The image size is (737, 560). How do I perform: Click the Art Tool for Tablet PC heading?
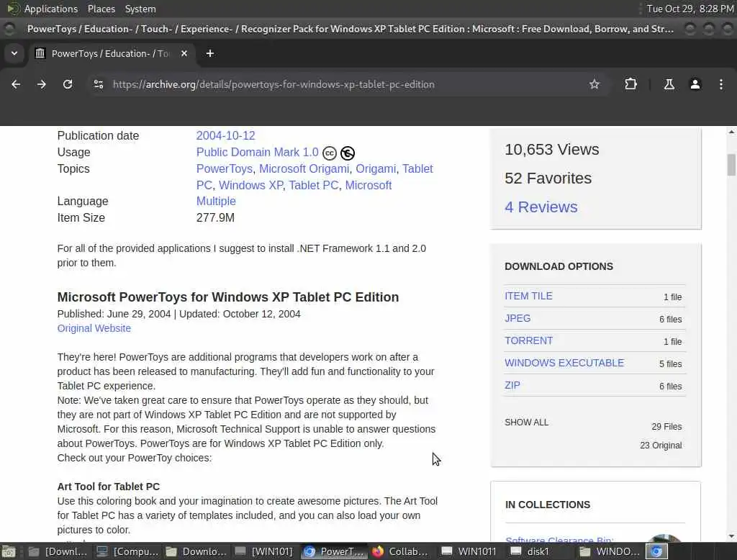(109, 487)
